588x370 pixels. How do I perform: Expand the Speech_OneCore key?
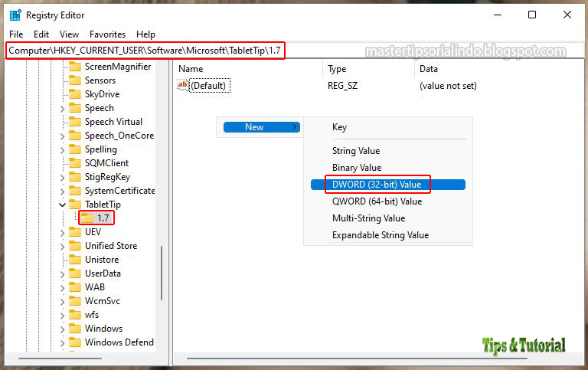point(62,136)
